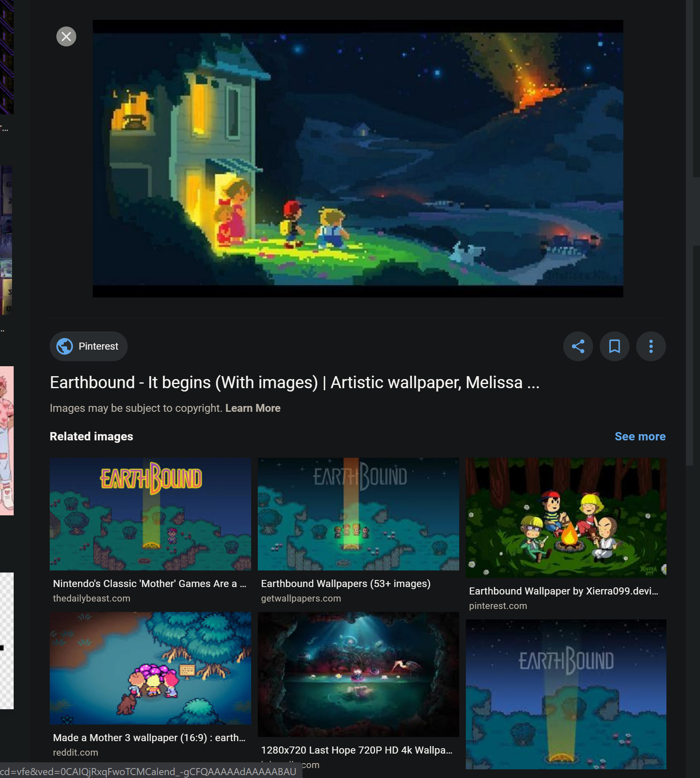Click the page vertical scrollbar
This screenshot has height=778, width=700.
(689, 232)
